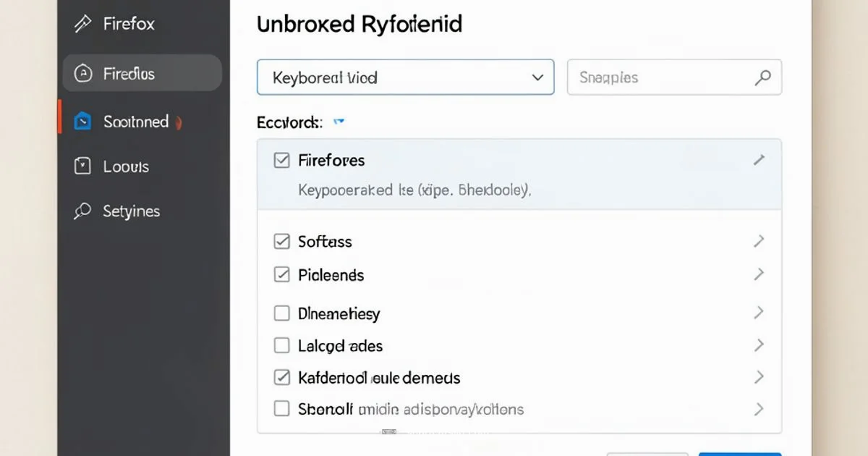Viewport: 868px width, 456px height.
Task: Click the outlined secondary button near the bottom
Action: [647, 454]
